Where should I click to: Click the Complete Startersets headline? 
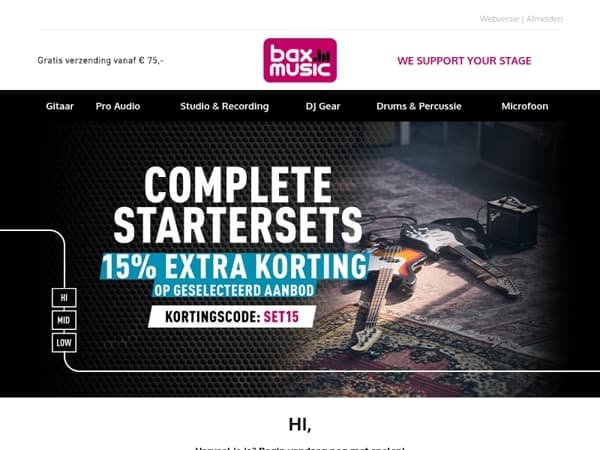coord(238,205)
